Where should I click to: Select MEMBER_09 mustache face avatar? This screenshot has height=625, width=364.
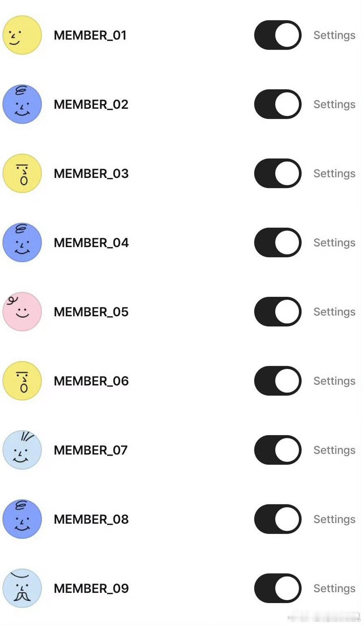pos(22,588)
